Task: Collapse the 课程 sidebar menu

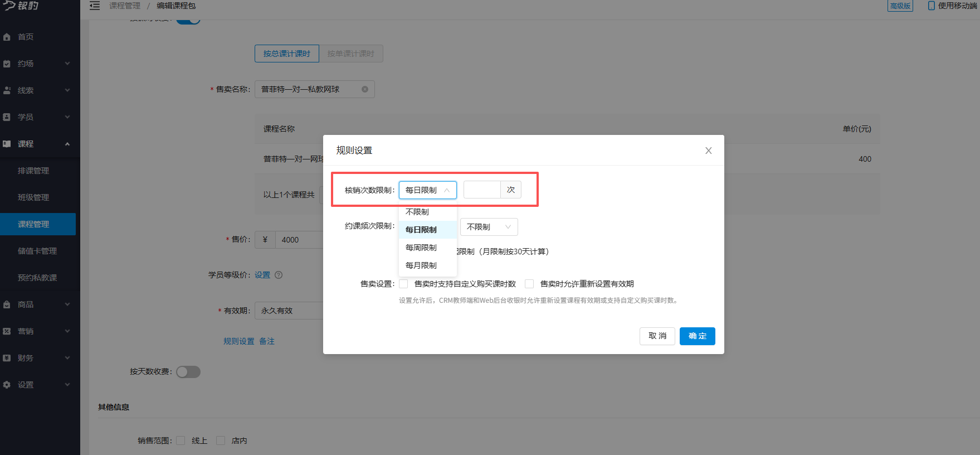Action: [x=67, y=144]
